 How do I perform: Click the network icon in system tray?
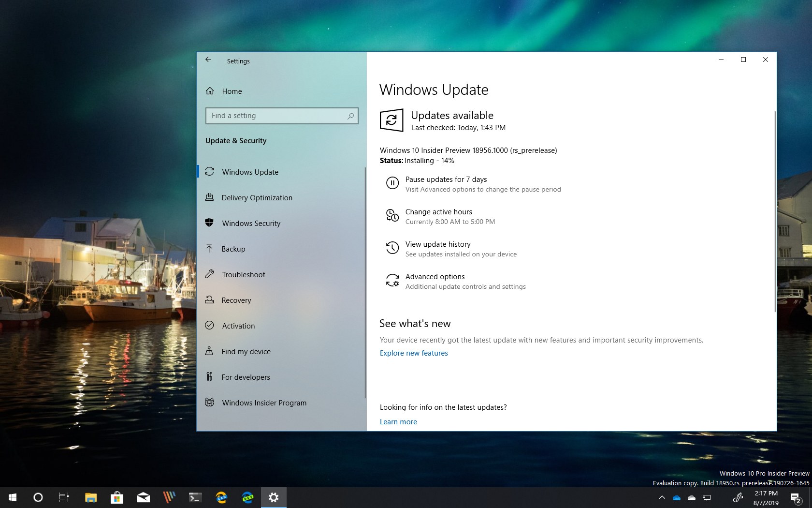707,498
